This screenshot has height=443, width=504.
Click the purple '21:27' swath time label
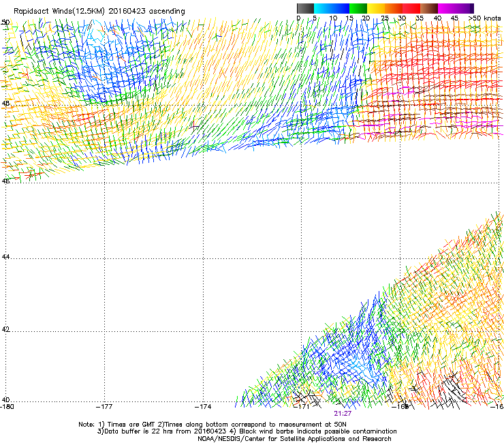pyautogui.click(x=343, y=414)
